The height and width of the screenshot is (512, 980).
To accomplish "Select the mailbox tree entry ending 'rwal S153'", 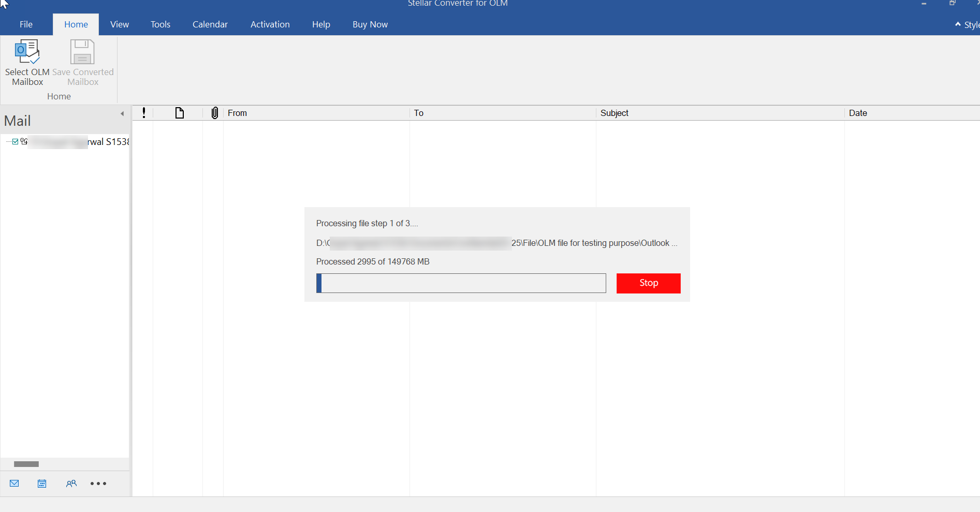I will point(78,142).
